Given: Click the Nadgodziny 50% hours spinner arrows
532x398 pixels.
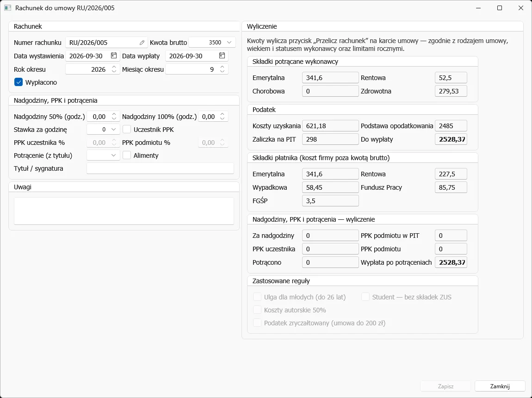Looking at the screenshot, I should (114, 116).
